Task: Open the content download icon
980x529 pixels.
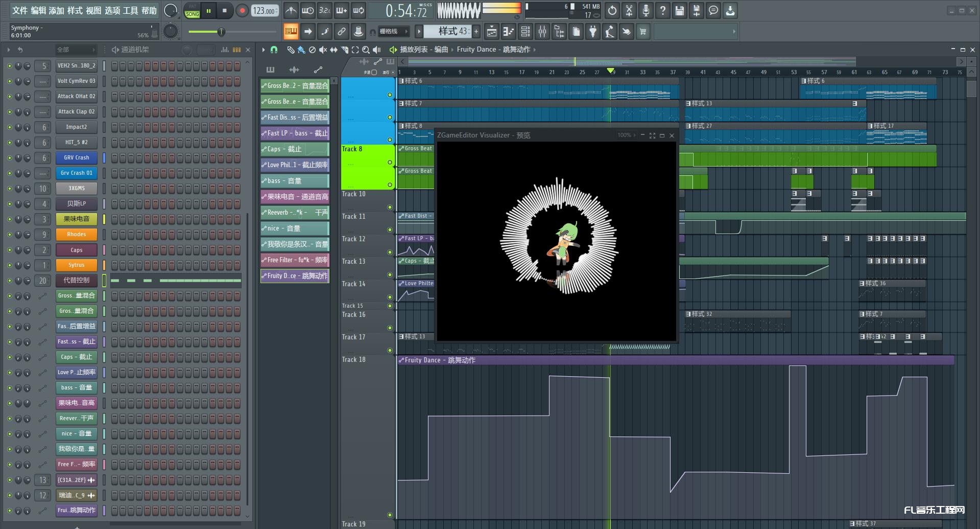Action: 730,10
